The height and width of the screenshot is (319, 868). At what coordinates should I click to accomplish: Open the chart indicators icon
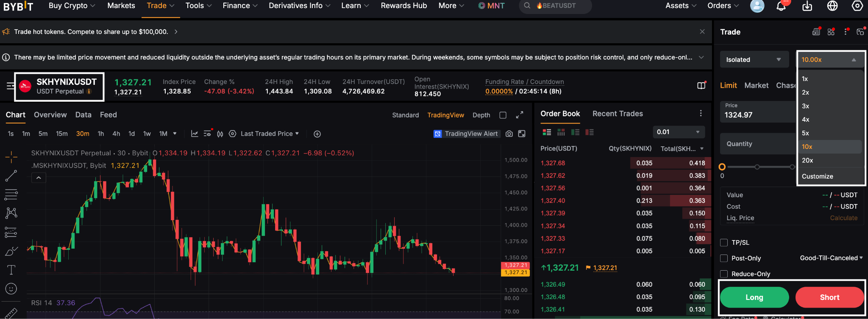195,134
